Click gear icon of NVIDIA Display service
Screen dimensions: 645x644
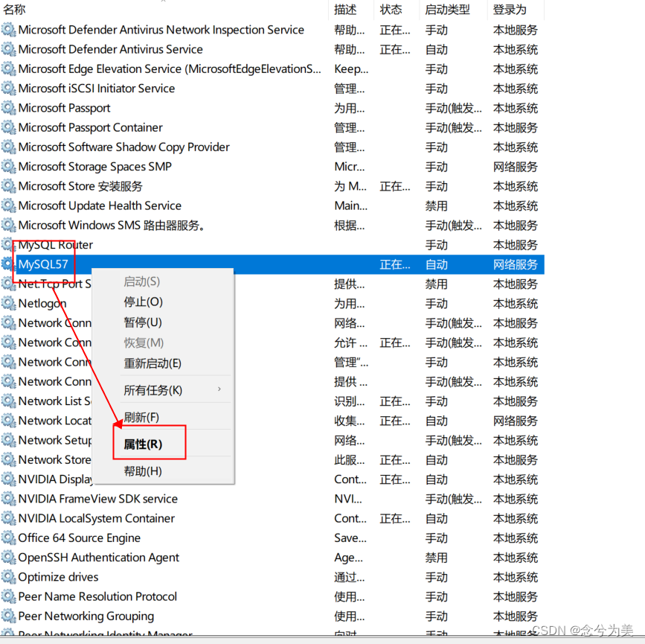click(x=8, y=479)
